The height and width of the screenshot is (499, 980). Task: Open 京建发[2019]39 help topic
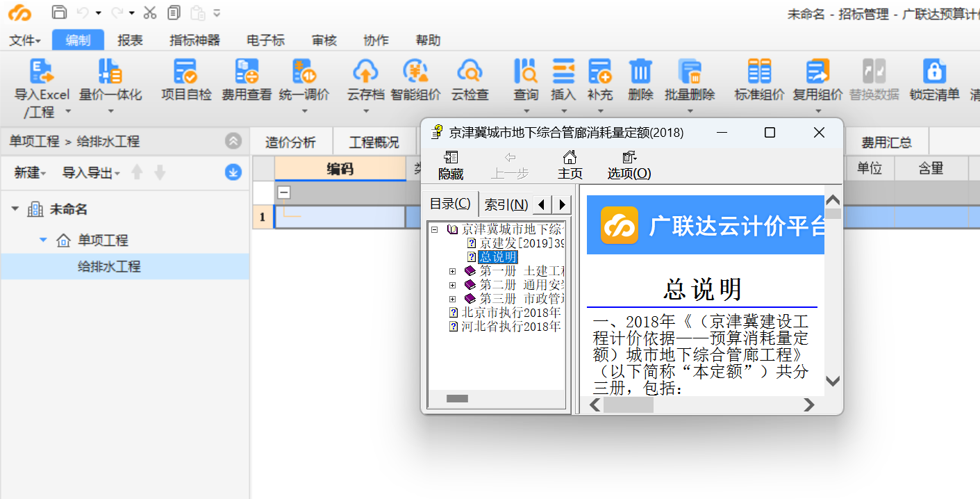[x=521, y=243]
